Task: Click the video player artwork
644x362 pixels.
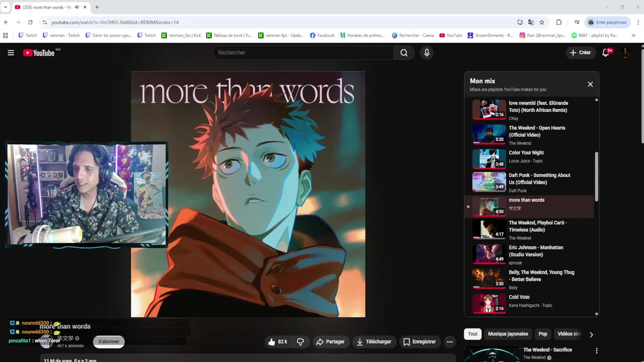Action: pyautogui.click(x=248, y=194)
